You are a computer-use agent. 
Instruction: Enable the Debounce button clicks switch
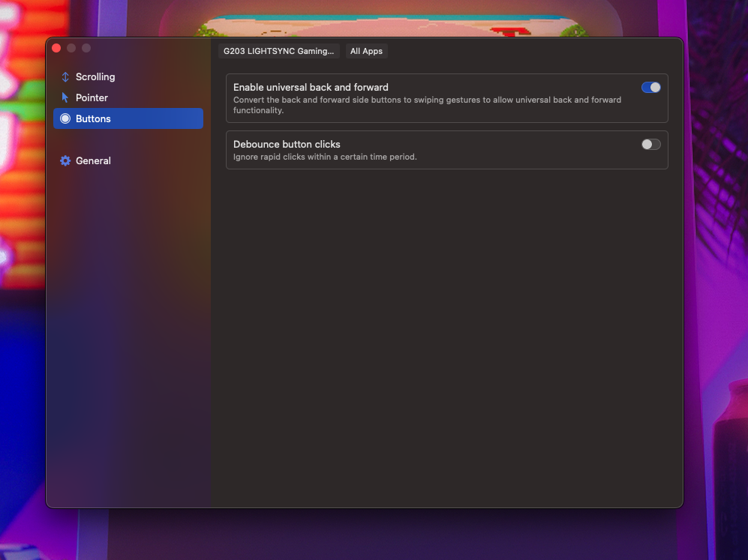(650, 145)
